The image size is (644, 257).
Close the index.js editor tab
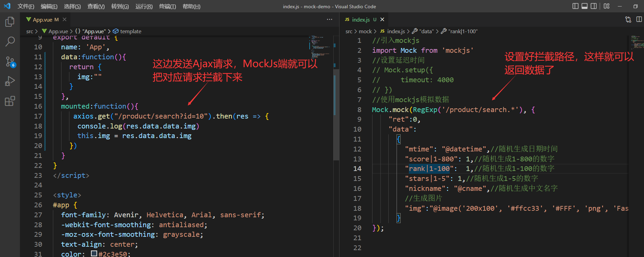click(x=382, y=20)
